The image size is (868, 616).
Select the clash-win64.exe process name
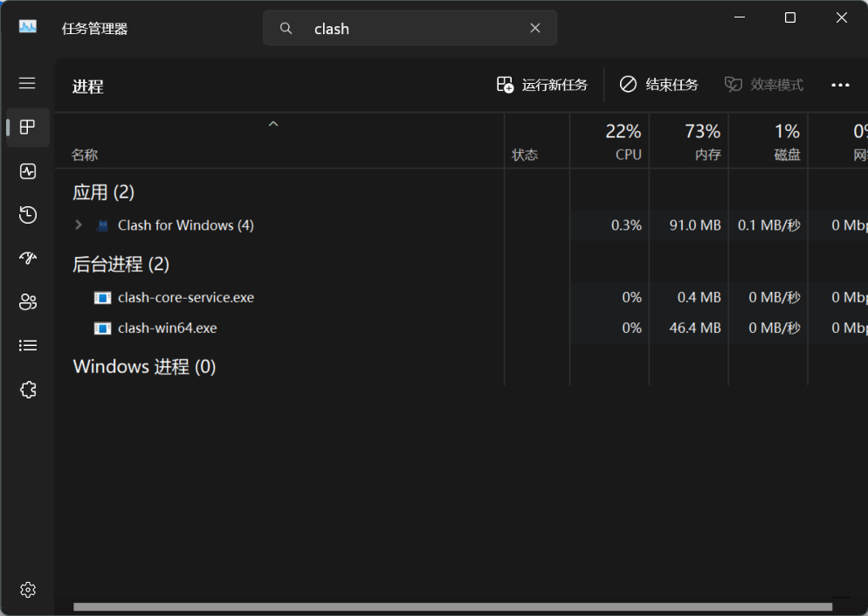point(167,328)
